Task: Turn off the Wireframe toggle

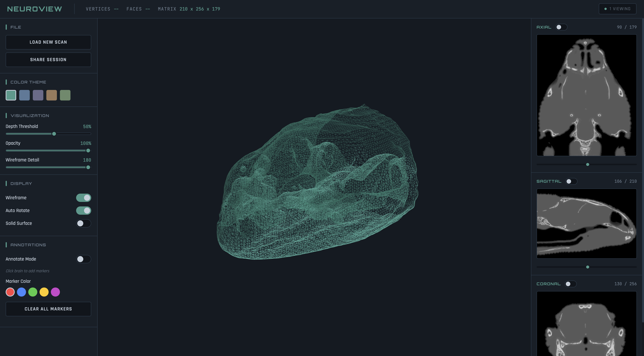Action: 83,198
